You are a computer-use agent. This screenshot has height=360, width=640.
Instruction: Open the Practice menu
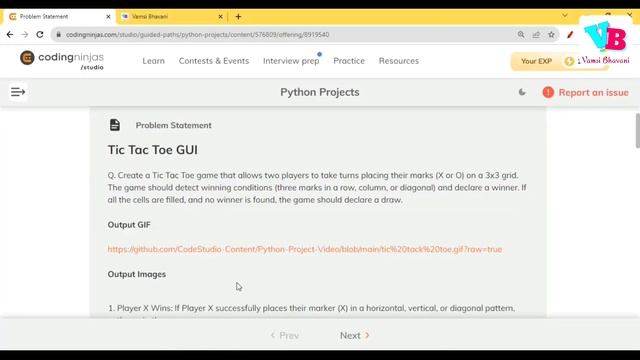click(349, 61)
